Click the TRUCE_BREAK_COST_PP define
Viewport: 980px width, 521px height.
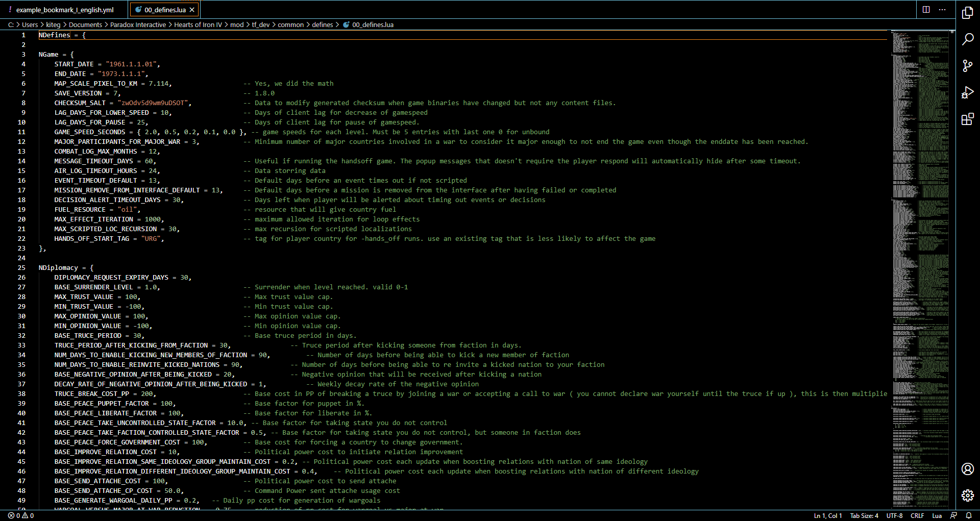92,394
